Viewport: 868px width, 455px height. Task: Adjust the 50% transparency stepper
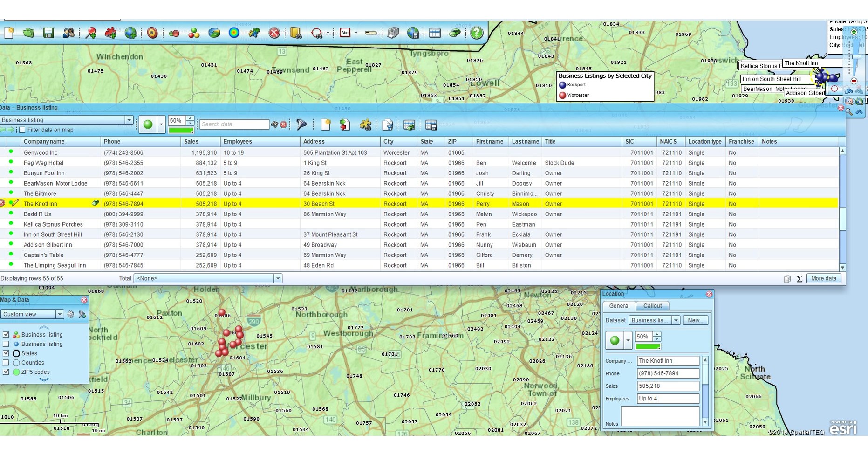click(x=657, y=337)
